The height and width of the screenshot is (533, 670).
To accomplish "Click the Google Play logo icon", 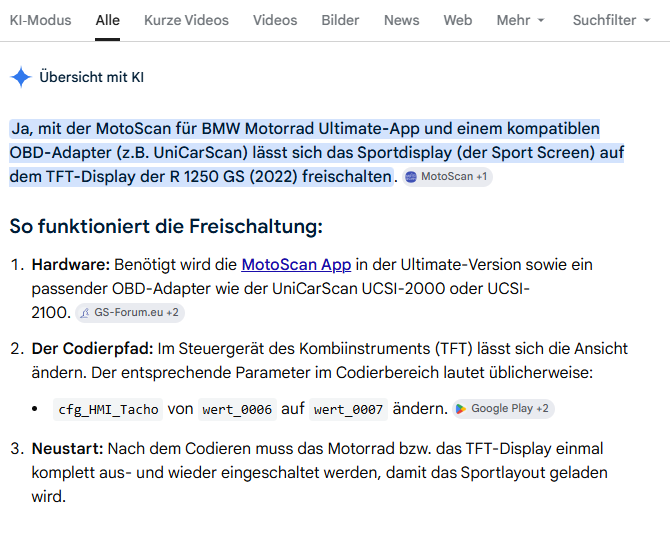I will (x=461, y=409).
